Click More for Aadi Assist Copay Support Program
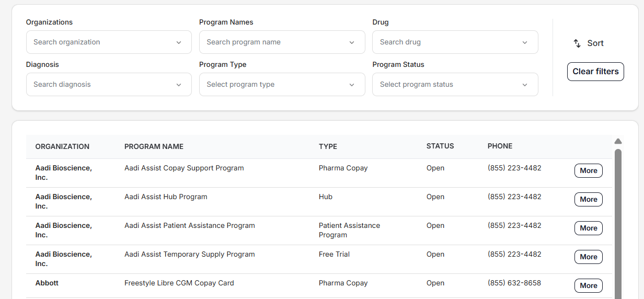Image resolution: width=644 pixels, height=299 pixels. [588, 170]
